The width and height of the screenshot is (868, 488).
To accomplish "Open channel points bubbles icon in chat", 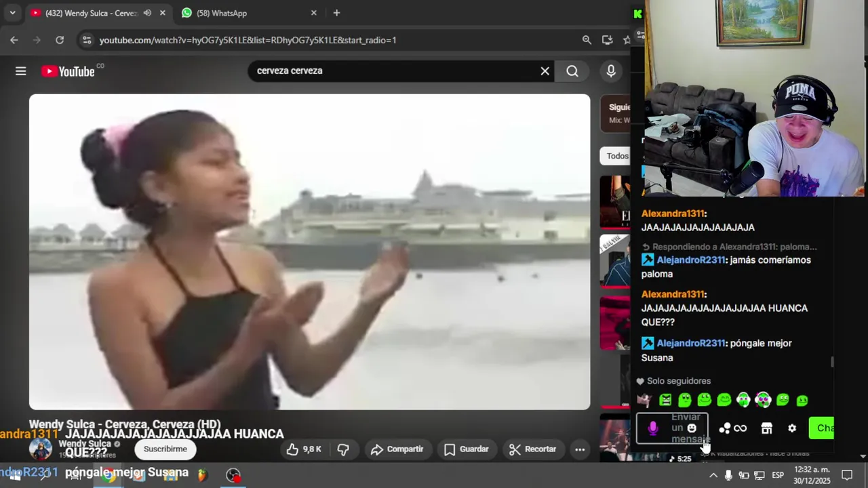I will coord(725,428).
